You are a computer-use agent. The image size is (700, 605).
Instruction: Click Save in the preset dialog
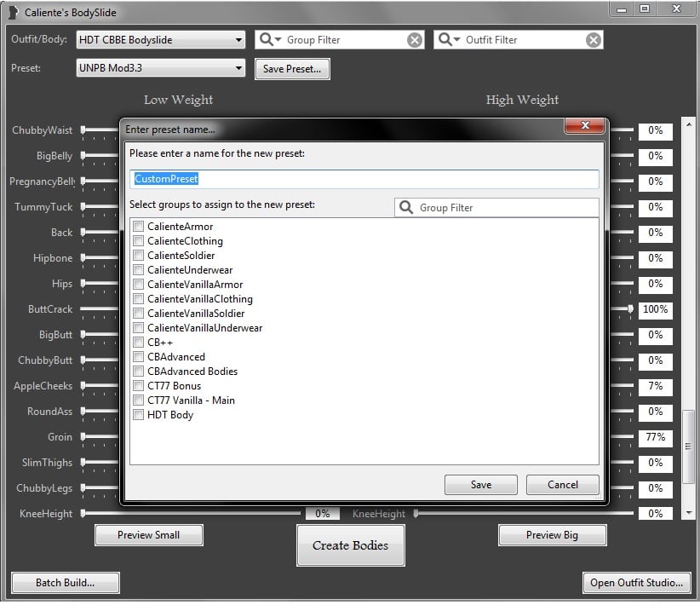481,485
